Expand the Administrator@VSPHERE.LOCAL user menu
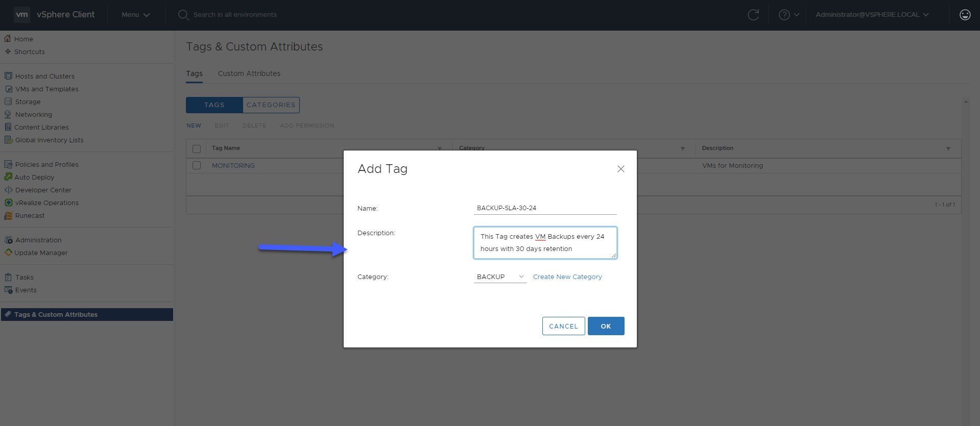Image resolution: width=980 pixels, height=426 pixels. coord(872,15)
